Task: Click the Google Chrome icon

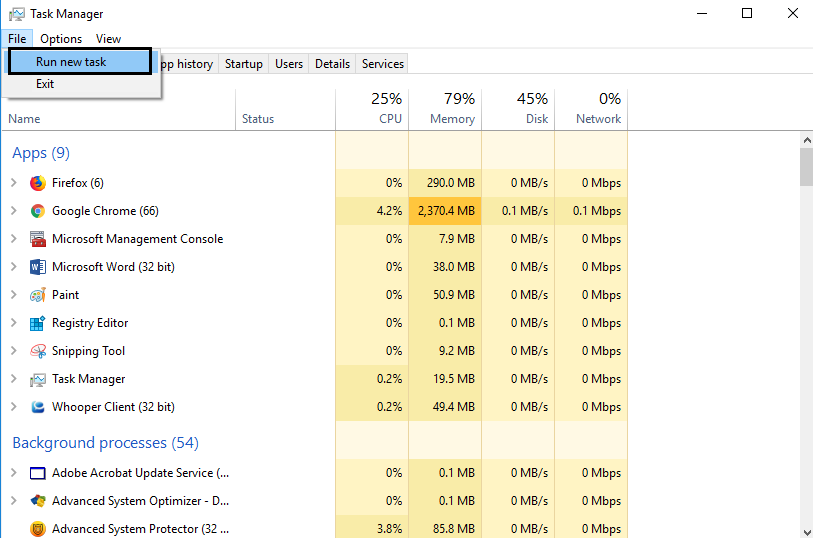Action: click(x=38, y=211)
